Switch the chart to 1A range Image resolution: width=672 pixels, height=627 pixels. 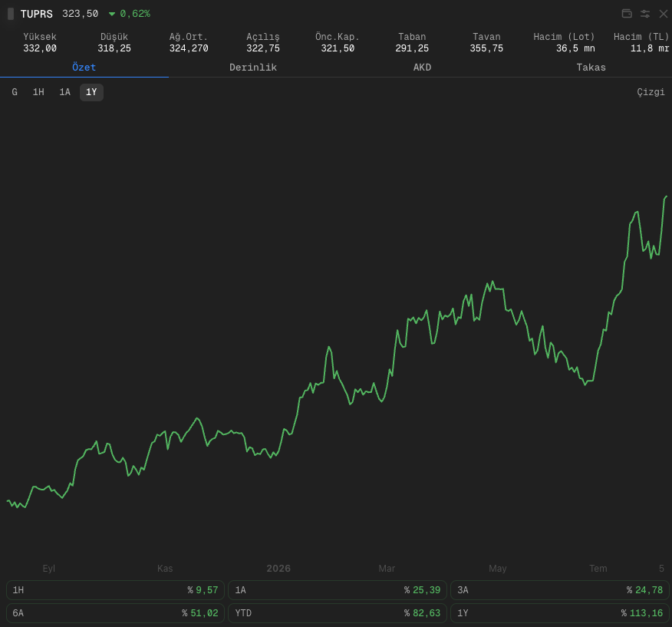pos(64,92)
